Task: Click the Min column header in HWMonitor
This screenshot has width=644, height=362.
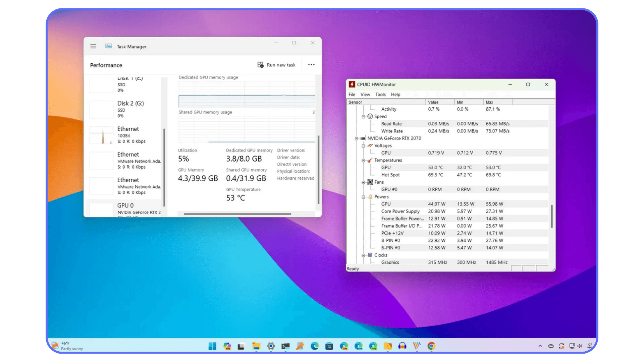Action: click(469, 102)
